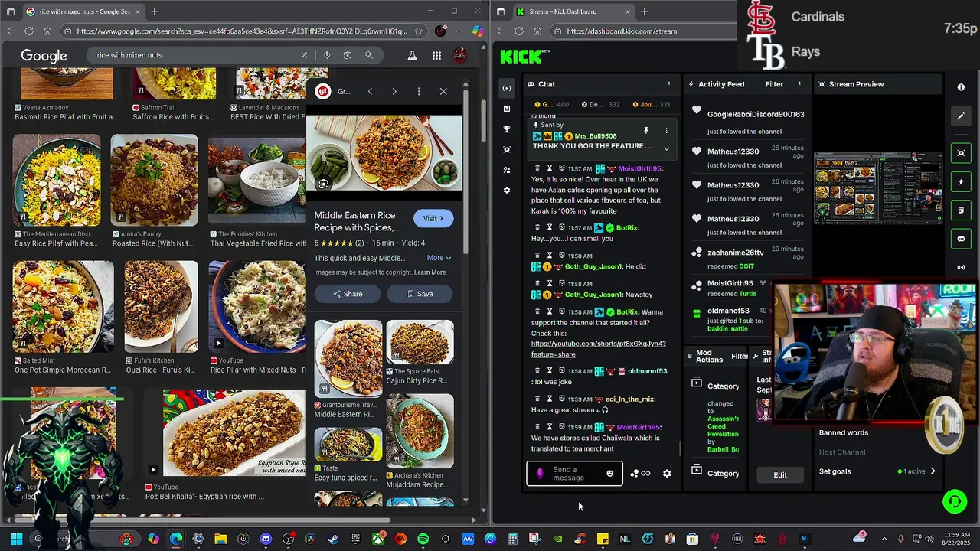Click the Send a message chat field
This screenshot has height=551, width=980.
[x=574, y=474]
